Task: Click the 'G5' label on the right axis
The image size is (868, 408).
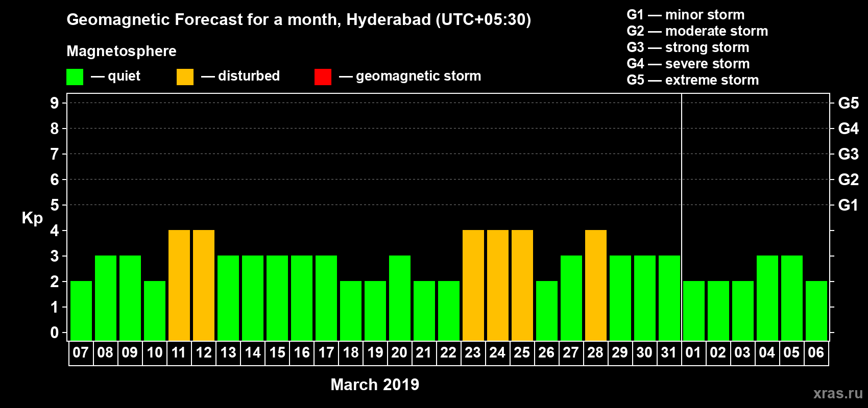Action: click(x=849, y=103)
